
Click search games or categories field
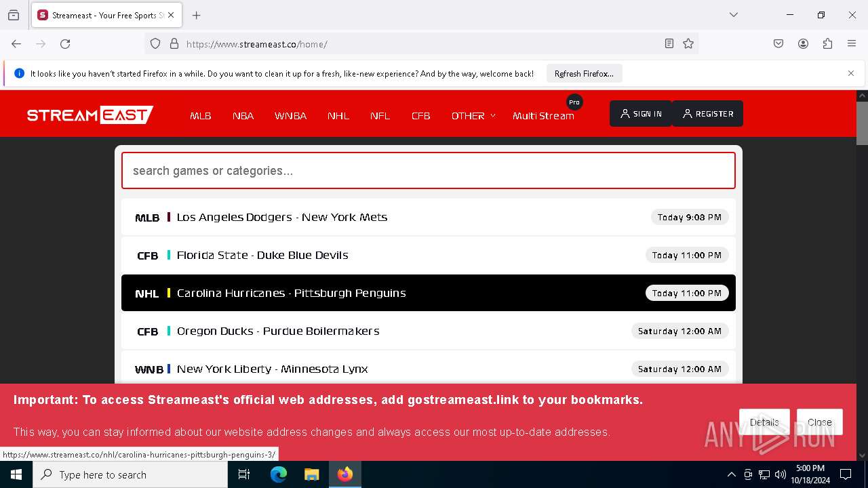coord(429,171)
